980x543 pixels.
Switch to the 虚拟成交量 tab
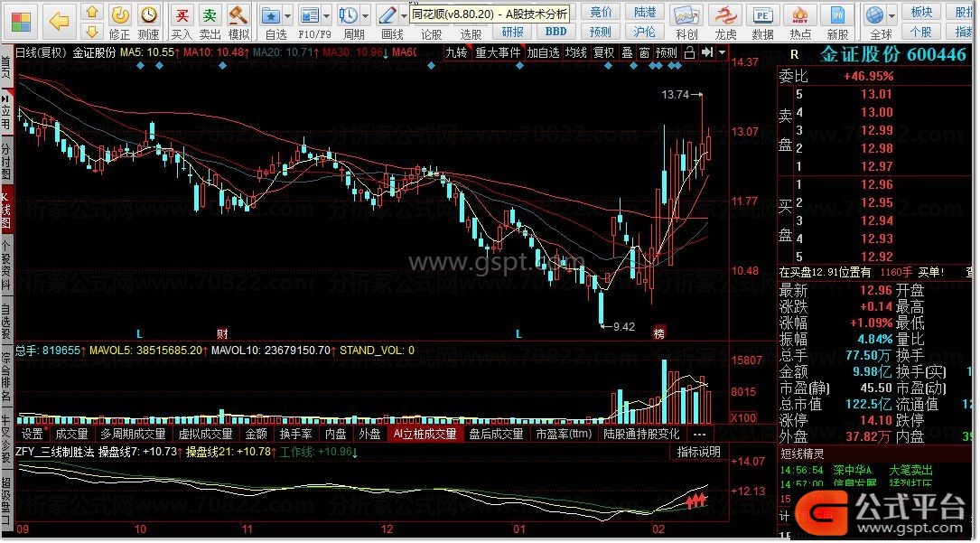click(x=206, y=434)
